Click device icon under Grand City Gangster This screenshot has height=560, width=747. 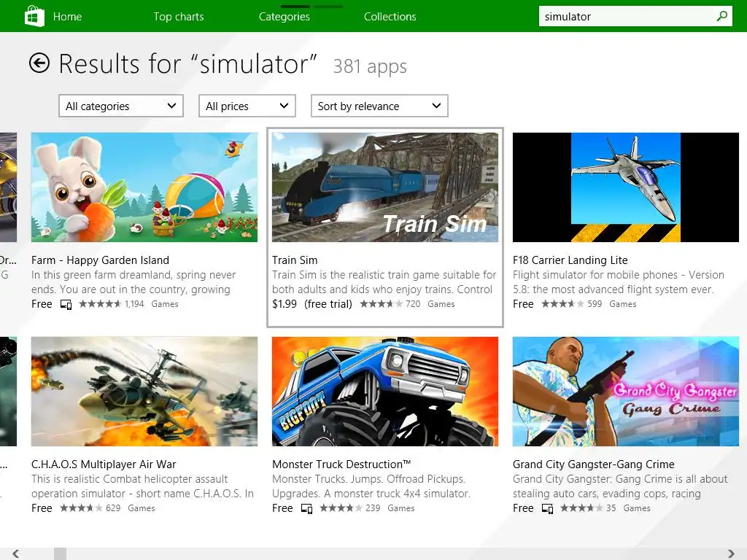(547, 508)
